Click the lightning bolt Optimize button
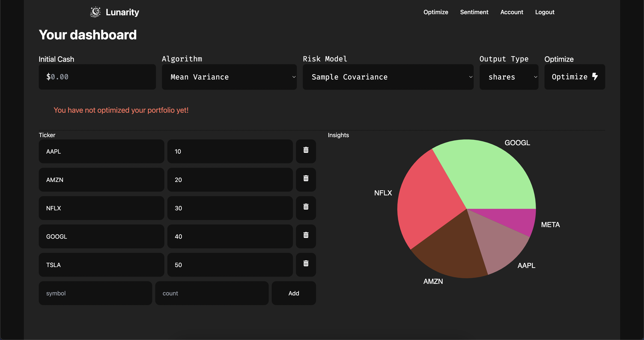Screen dimensions: 644x340 [x=574, y=77]
